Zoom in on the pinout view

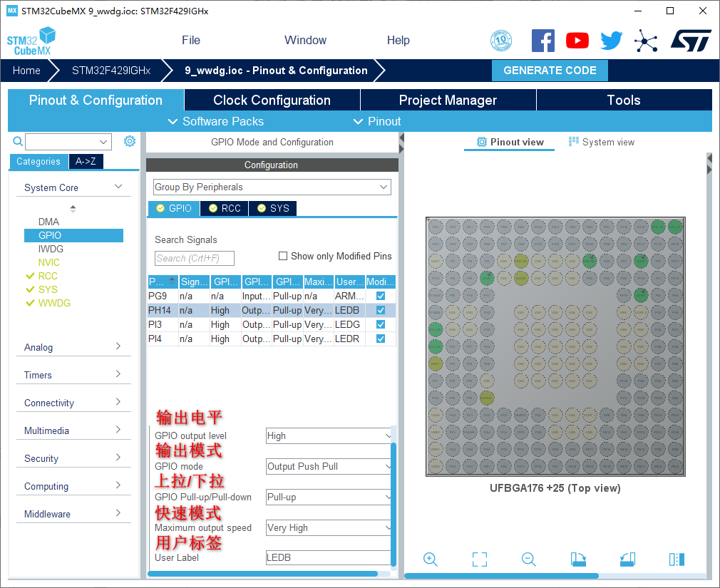(431, 559)
